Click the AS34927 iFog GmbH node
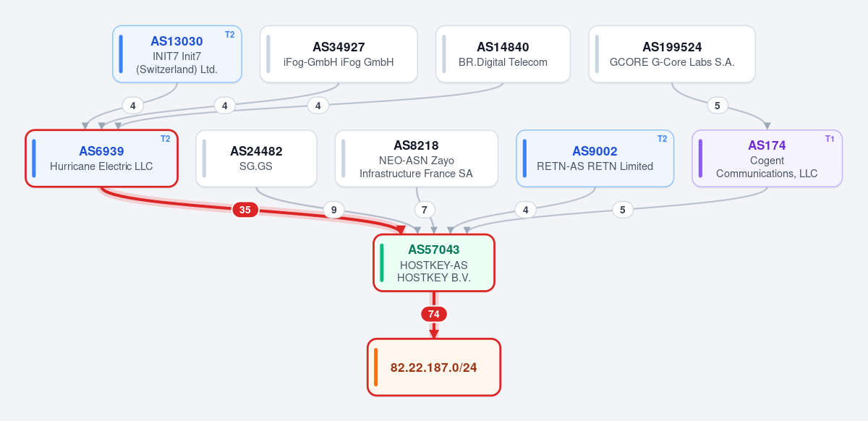Viewport: 868px width, 421px height. (x=339, y=54)
